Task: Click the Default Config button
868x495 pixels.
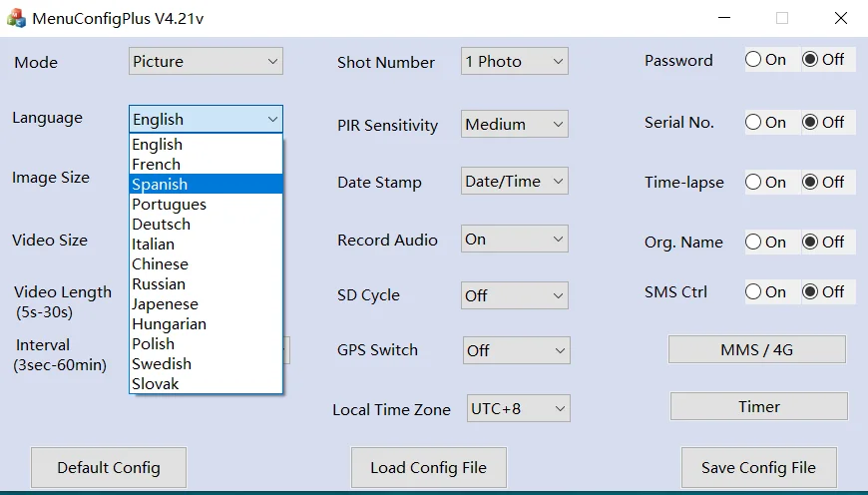Action: pyautogui.click(x=109, y=467)
